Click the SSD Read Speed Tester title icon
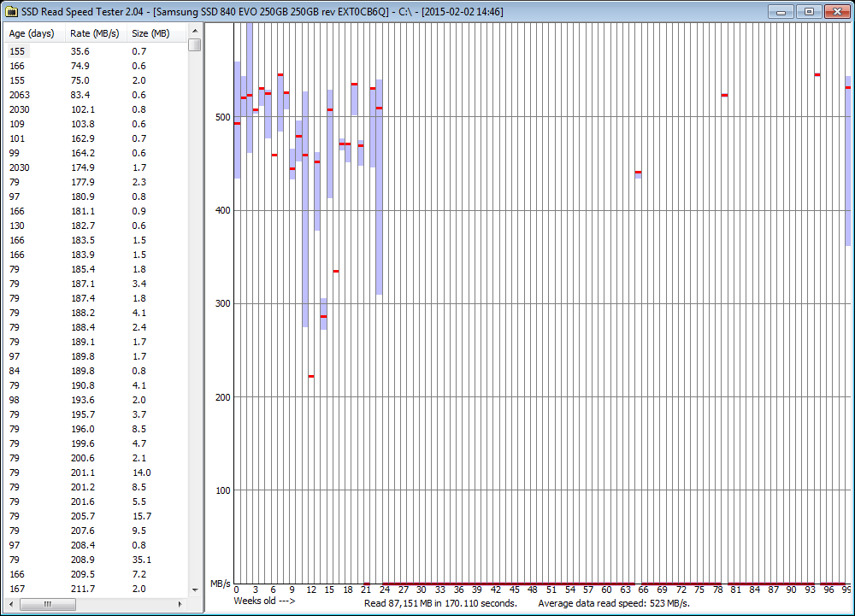 tap(11, 11)
